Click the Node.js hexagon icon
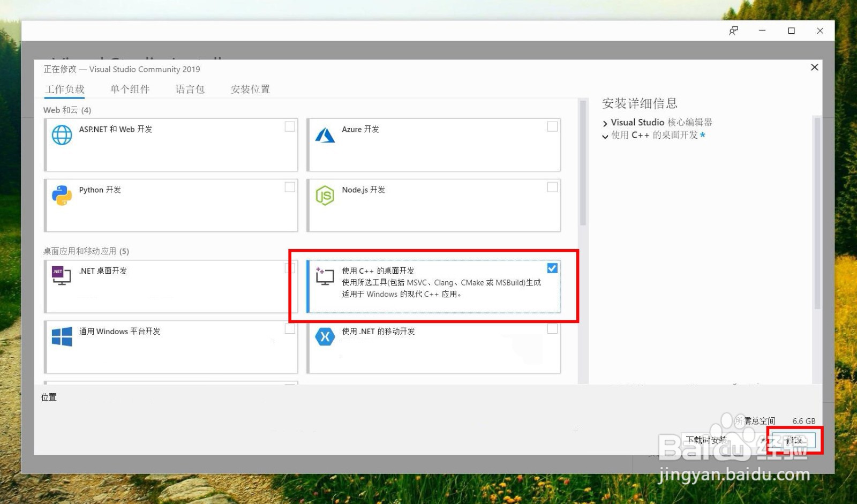Screen dimensions: 857x504 [325, 195]
